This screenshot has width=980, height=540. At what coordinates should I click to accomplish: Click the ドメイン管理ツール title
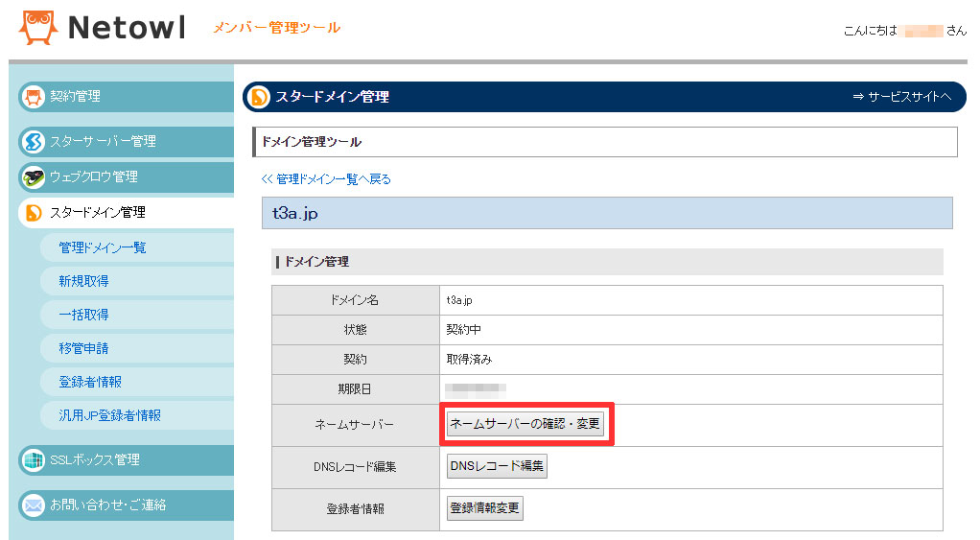coord(312,142)
